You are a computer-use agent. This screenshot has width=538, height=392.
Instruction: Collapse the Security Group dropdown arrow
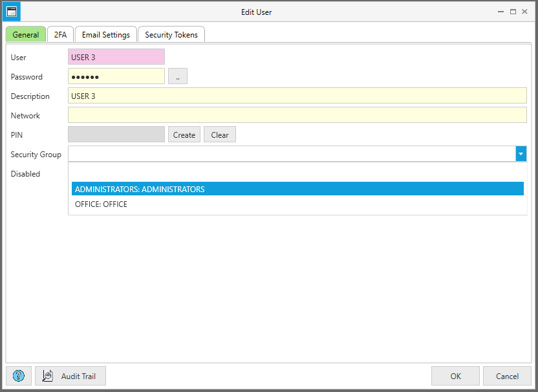tap(521, 154)
